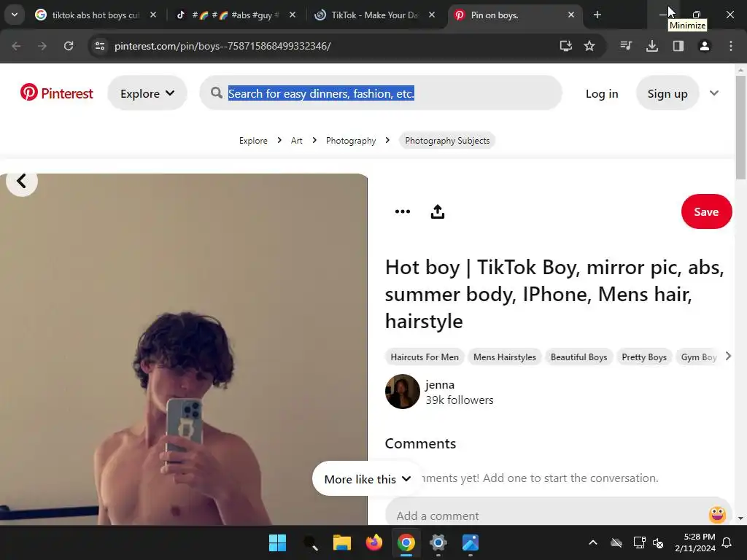Click the browser back arrow
747x560 pixels.
click(x=16, y=46)
